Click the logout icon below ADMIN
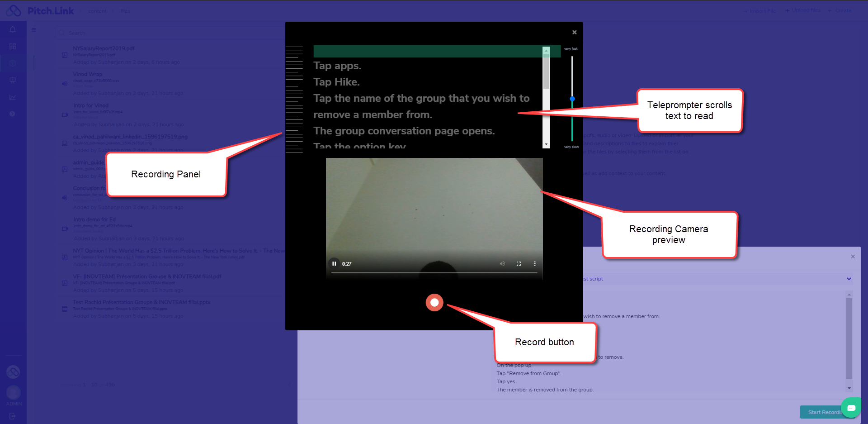Viewport: 868px width, 424px height. coord(13,416)
